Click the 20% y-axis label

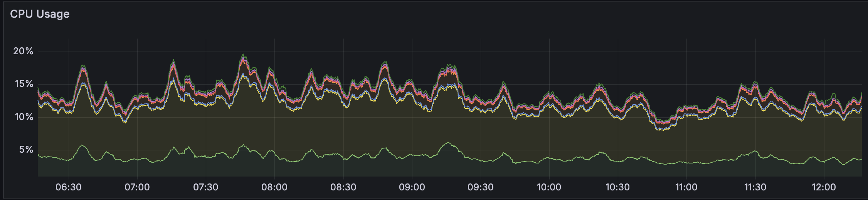coord(23,51)
